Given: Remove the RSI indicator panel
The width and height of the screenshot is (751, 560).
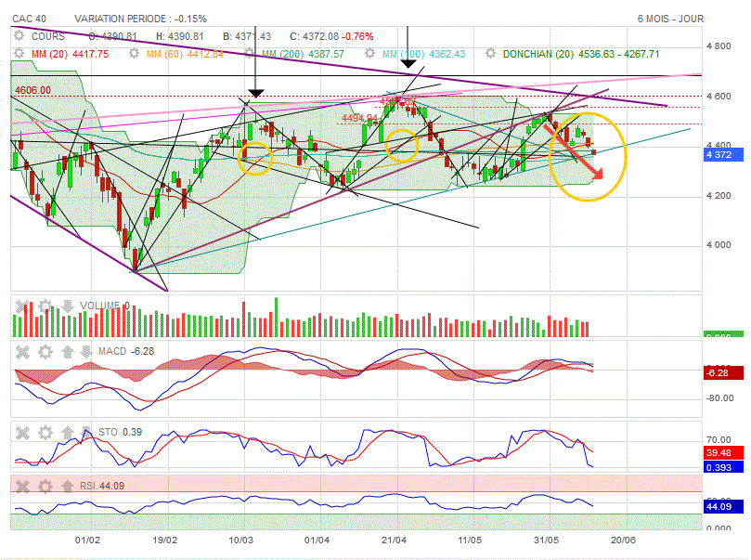Looking at the screenshot, I should click(22, 487).
